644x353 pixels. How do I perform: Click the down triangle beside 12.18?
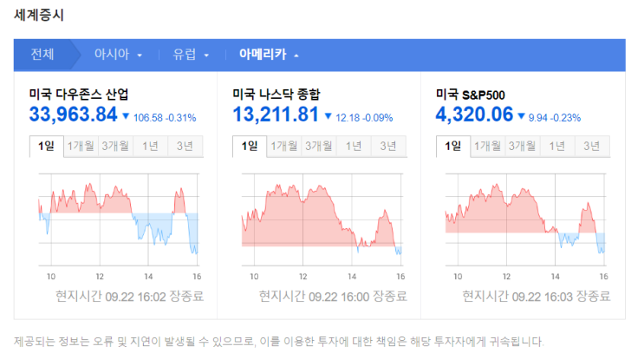[x=329, y=116]
